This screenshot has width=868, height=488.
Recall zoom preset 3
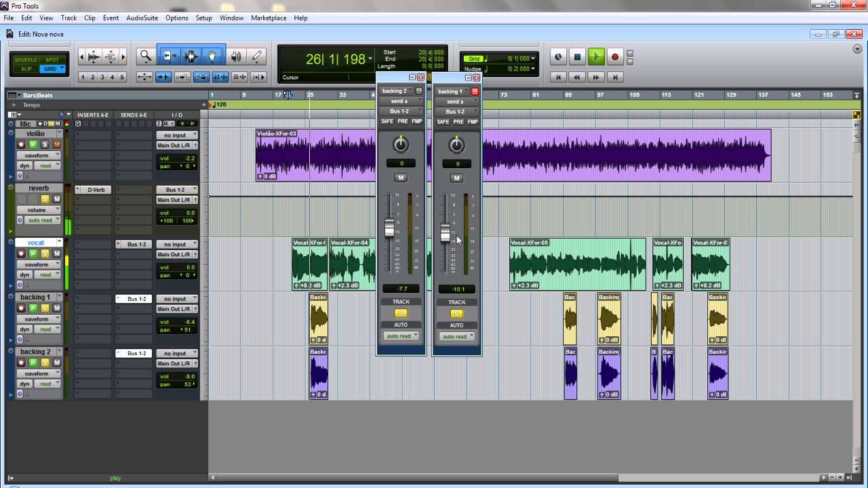[102, 77]
